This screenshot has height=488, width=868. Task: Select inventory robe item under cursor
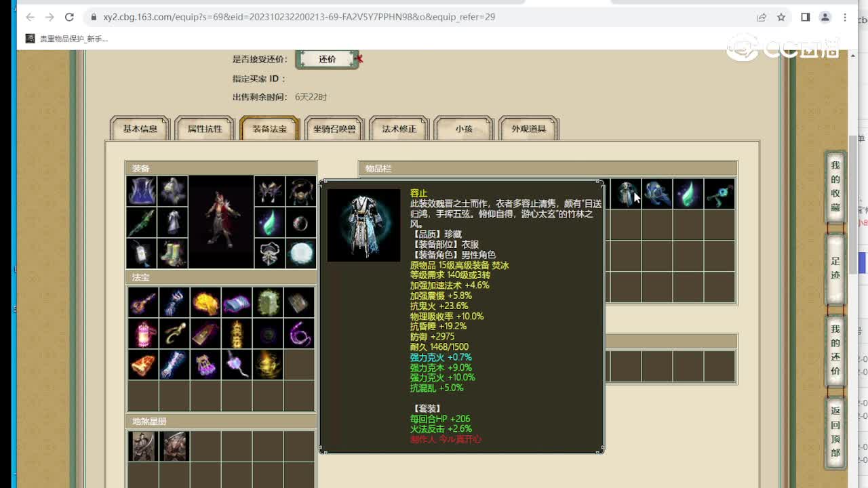[626, 194]
